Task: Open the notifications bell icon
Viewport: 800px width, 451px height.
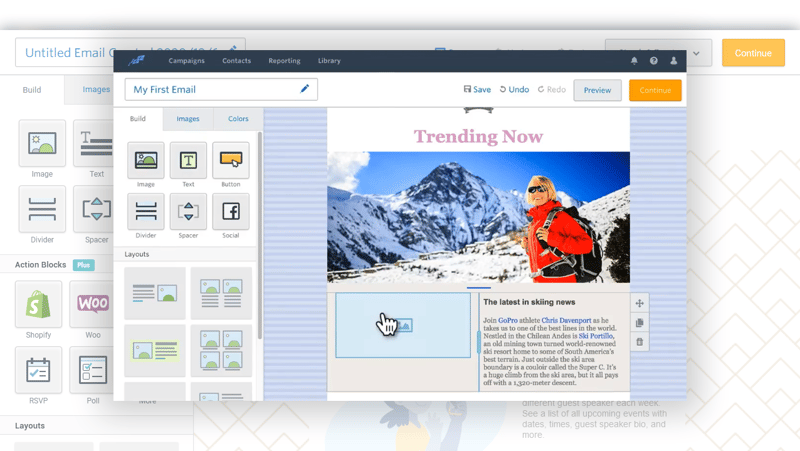Action: [x=634, y=61]
